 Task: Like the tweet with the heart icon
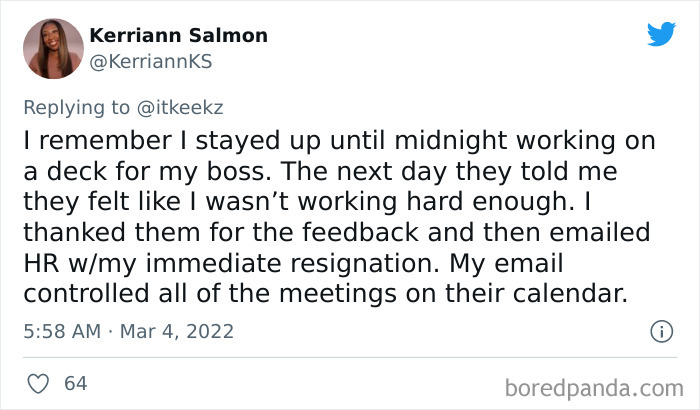(x=38, y=382)
